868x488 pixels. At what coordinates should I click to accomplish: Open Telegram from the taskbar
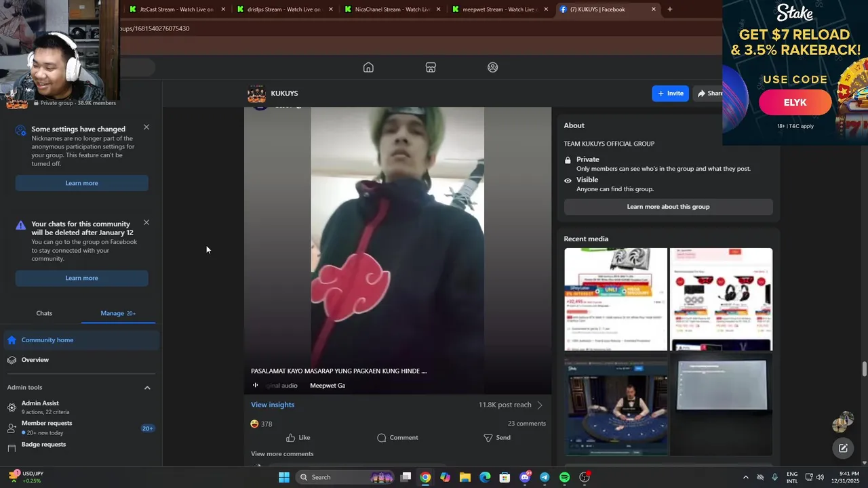(x=545, y=477)
